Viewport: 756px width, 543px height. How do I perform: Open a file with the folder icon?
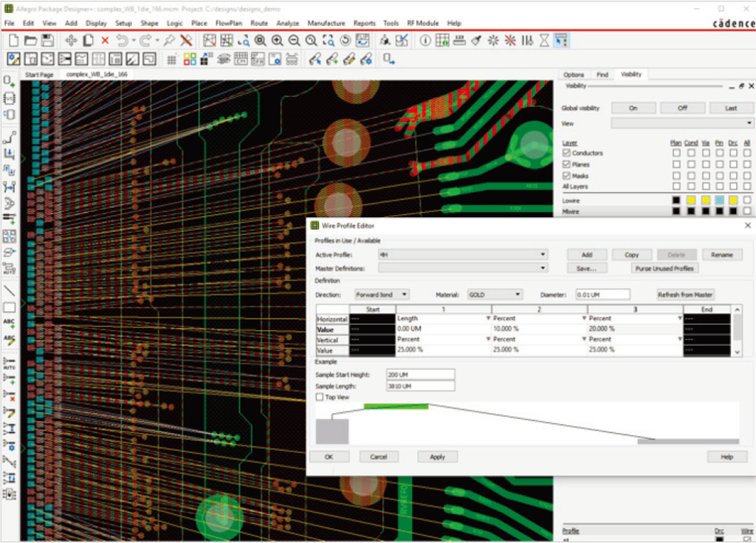coord(30,40)
